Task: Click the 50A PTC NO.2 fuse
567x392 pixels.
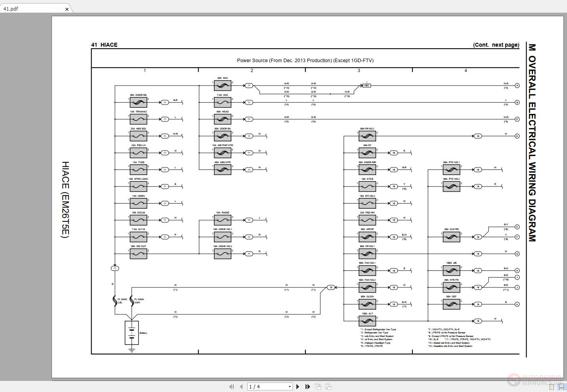Action: coord(451,186)
